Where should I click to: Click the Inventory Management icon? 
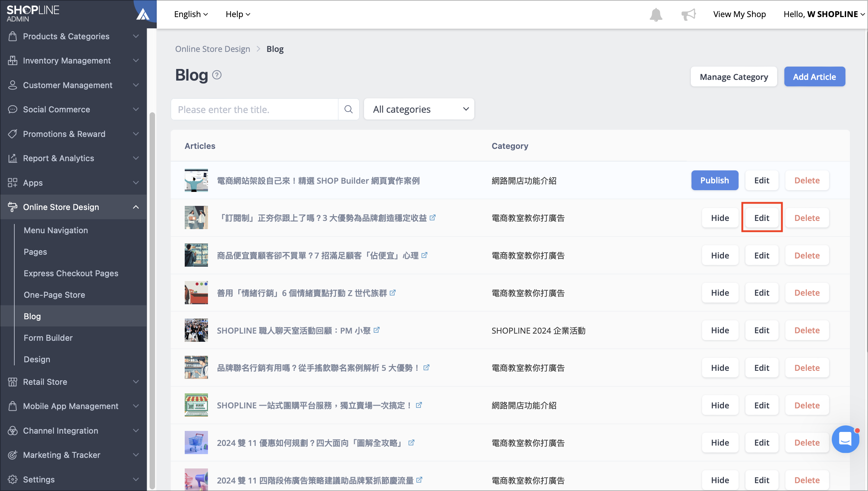click(13, 60)
